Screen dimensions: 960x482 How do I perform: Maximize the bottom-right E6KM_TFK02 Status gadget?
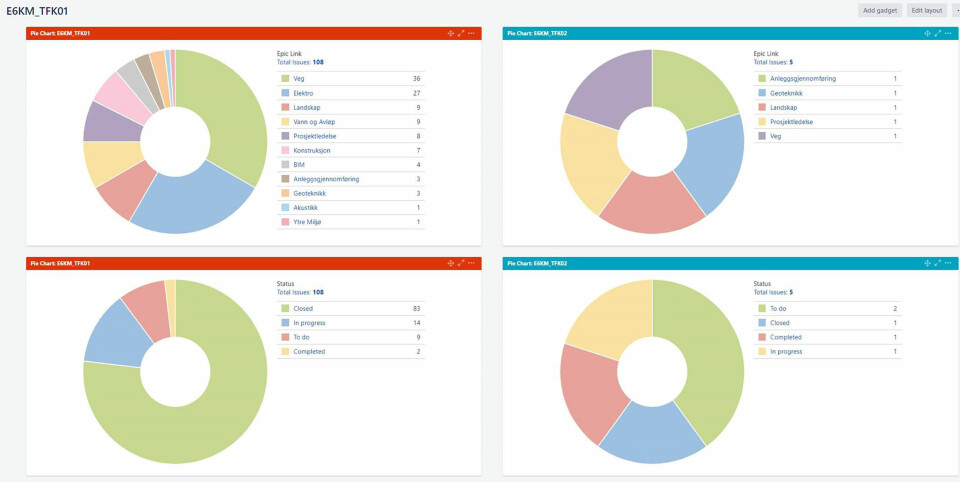click(937, 264)
